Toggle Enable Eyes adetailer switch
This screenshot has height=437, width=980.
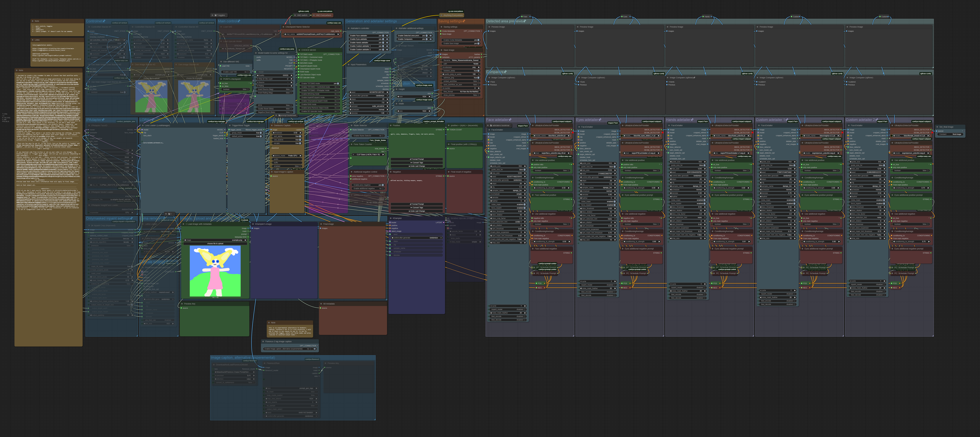pos(383,39)
